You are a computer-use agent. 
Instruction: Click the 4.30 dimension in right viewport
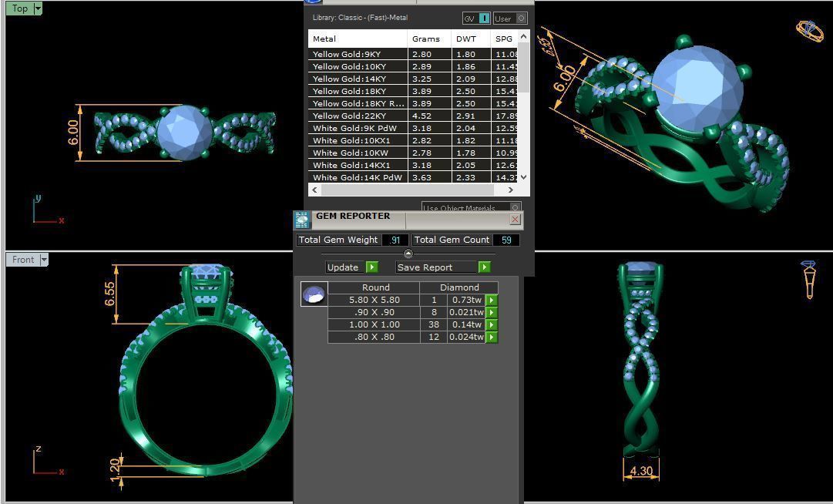click(640, 471)
